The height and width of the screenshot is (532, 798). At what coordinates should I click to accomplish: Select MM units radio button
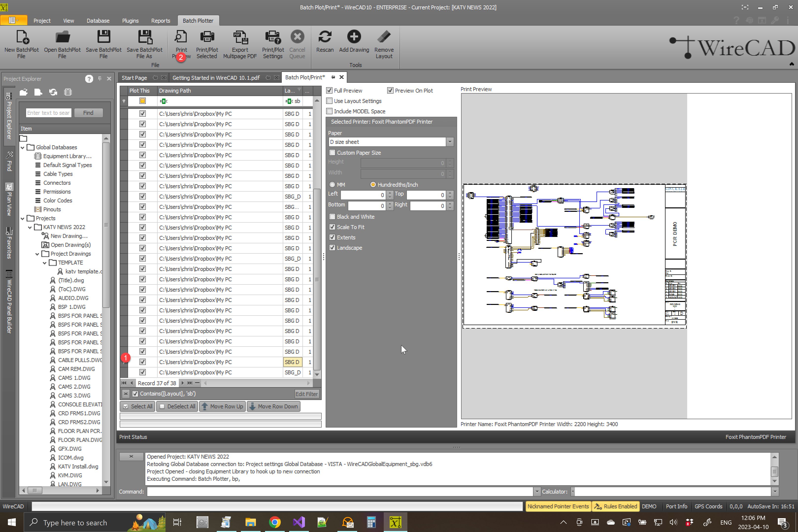point(332,184)
